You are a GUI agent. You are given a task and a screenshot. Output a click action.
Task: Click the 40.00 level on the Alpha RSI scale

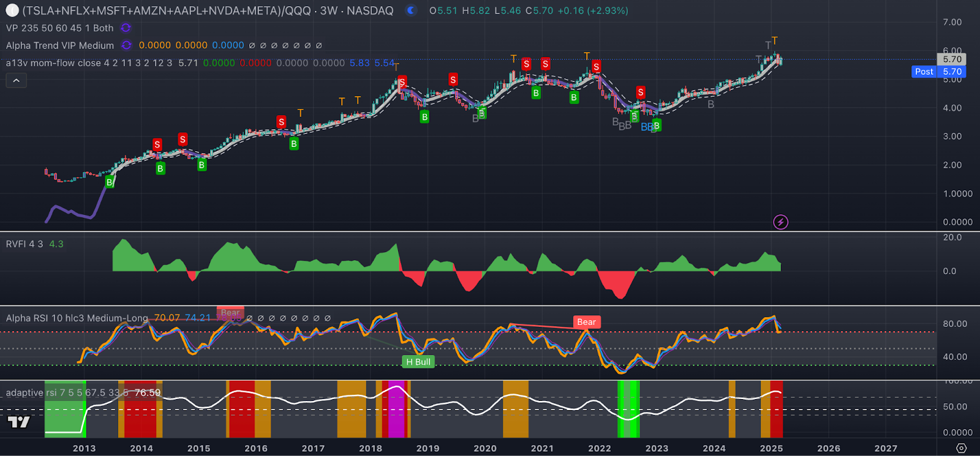click(955, 357)
